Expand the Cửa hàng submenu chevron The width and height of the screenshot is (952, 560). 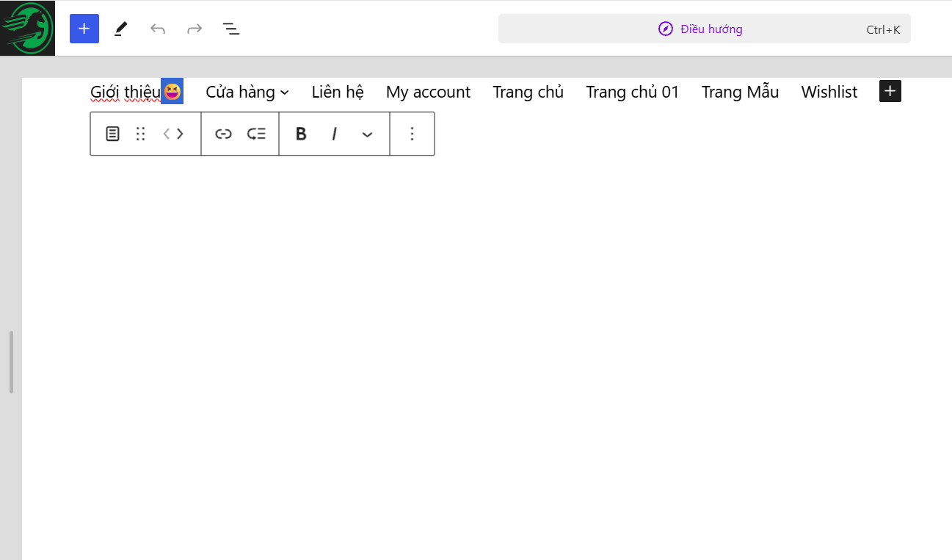284,92
